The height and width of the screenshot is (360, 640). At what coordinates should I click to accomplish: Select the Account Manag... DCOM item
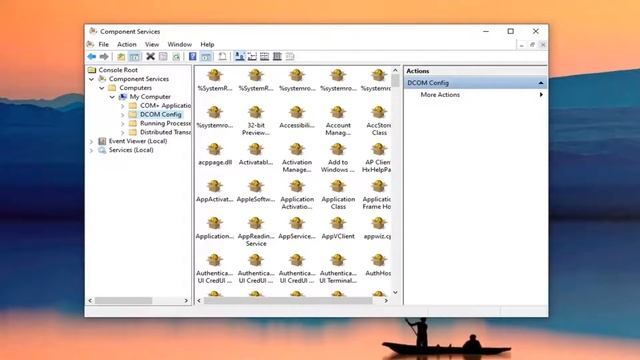338,120
